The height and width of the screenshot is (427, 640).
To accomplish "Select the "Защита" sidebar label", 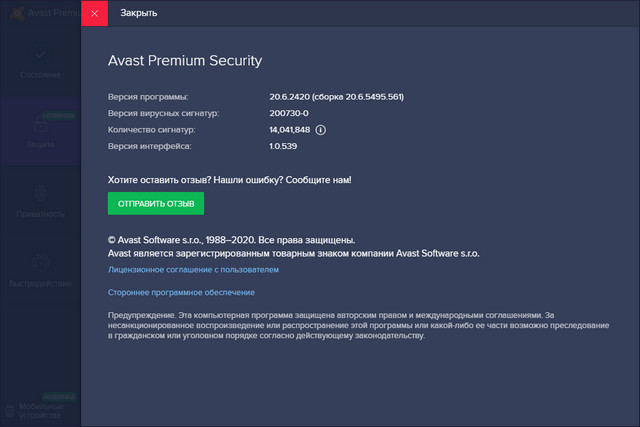I will (x=40, y=145).
